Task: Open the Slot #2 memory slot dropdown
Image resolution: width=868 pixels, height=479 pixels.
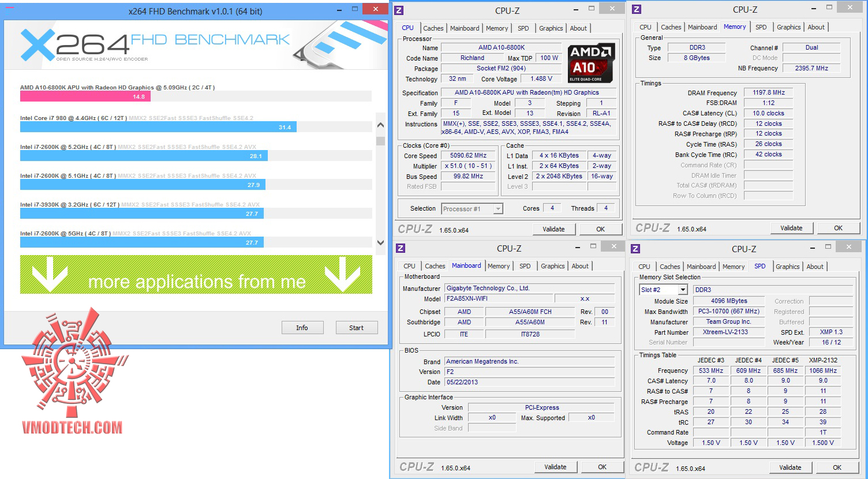Action: coord(683,290)
